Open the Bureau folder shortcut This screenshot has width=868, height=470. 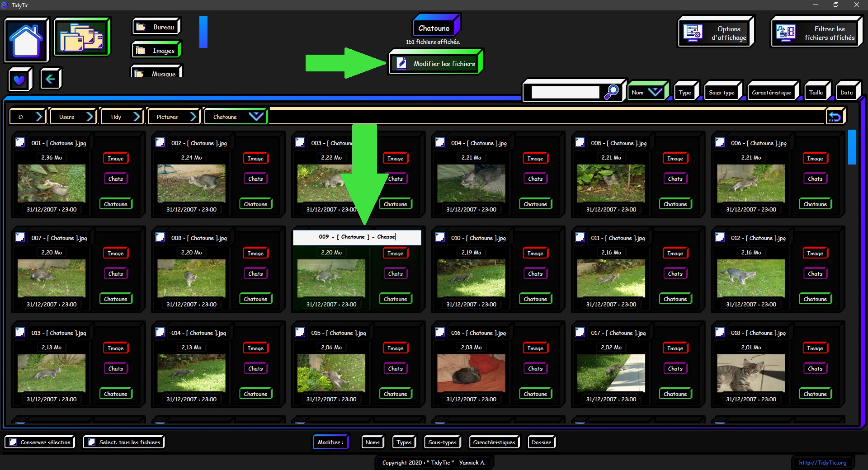click(x=156, y=27)
